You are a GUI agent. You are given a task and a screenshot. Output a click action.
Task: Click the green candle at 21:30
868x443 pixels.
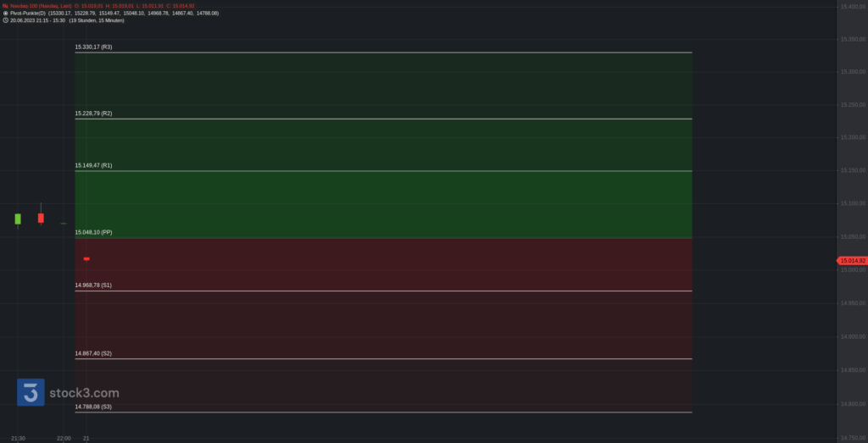(18, 219)
